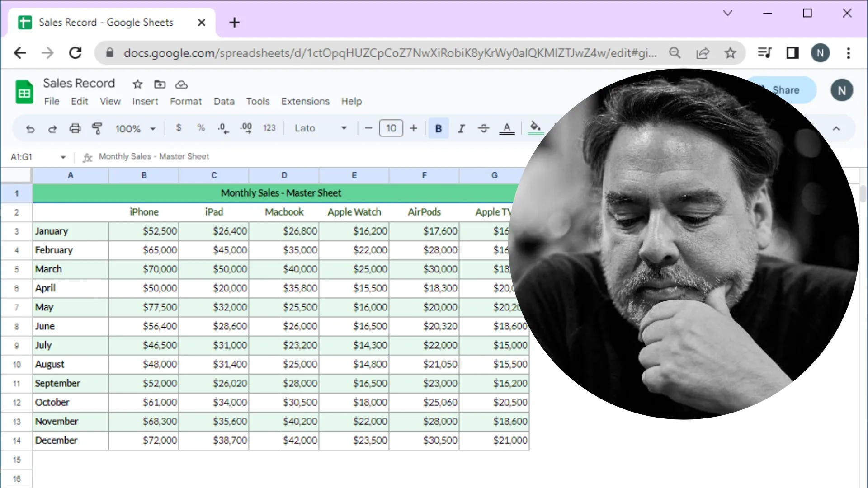Open the Insert menu
The image size is (868, 488).
[x=145, y=101]
